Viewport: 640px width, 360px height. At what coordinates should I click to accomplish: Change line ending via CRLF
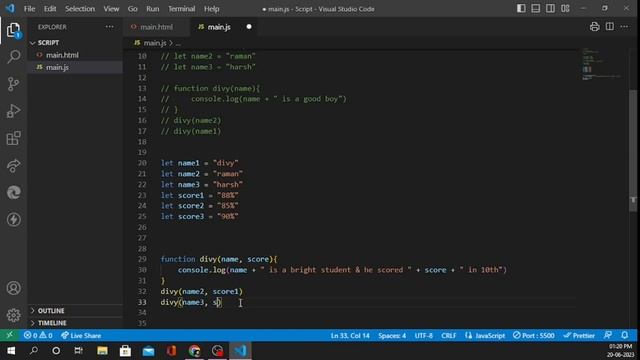pyautogui.click(x=448, y=336)
